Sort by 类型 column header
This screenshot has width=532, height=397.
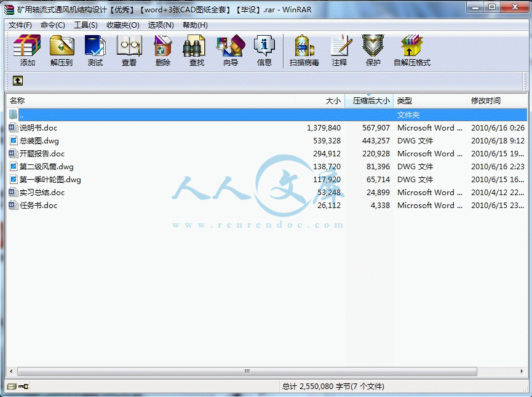click(430, 100)
